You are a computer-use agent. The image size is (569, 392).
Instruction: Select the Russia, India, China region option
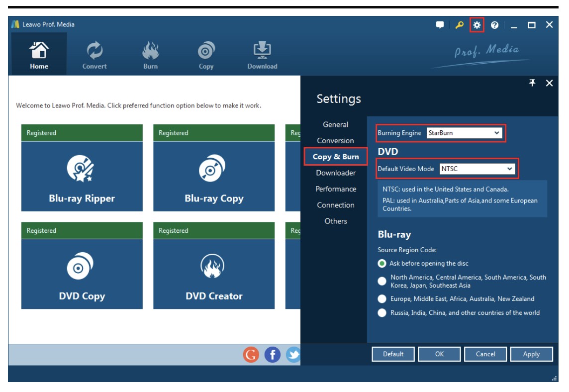[383, 312]
